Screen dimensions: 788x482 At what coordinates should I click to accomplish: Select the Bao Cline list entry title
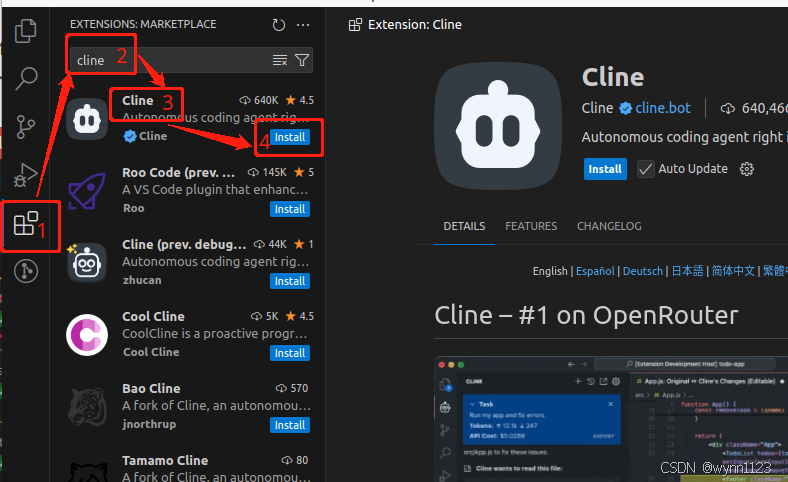pos(151,389)
